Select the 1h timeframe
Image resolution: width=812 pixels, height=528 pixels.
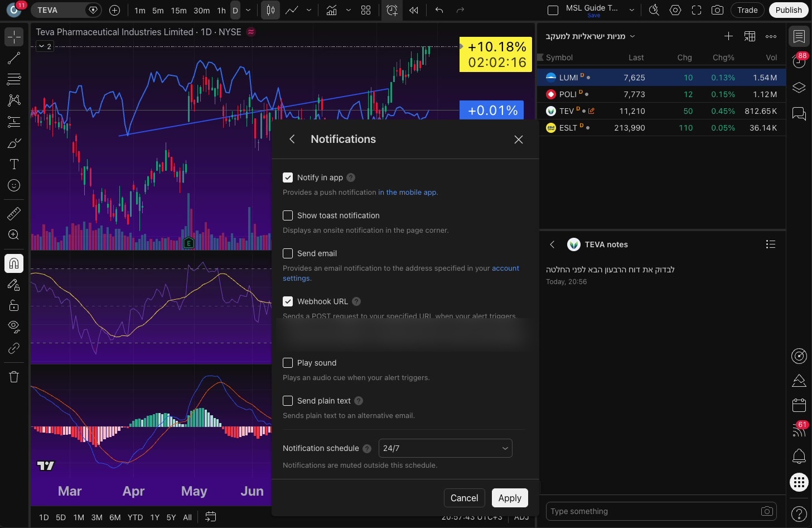click(x=221, y=10)
